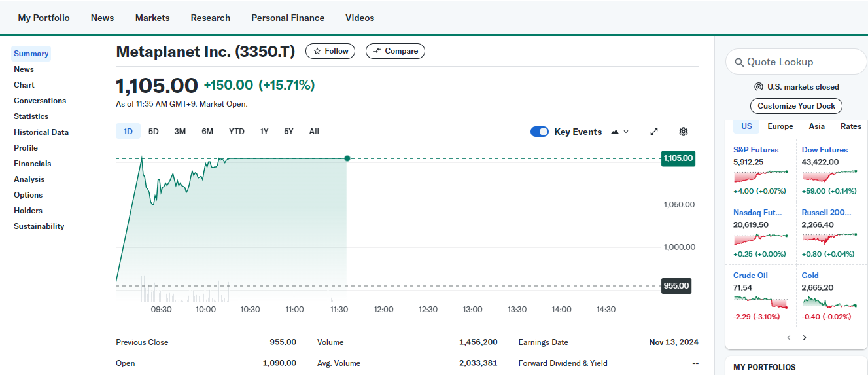Screen dimensions: 868x375
Task: Open the Nasdaq Futures quote link
Action: coord(757,213)
